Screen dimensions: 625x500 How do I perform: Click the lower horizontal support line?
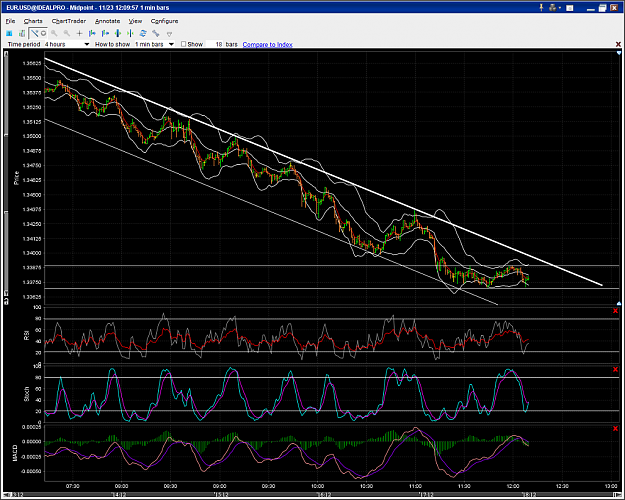tap(331, 288)
